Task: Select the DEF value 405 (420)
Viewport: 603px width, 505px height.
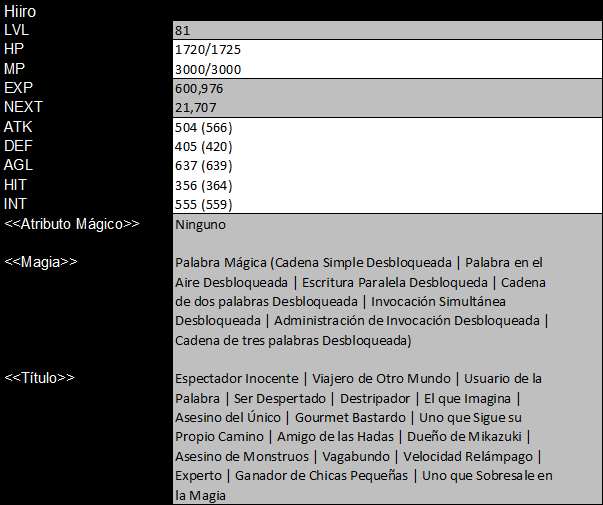Action: pos(203,147)
